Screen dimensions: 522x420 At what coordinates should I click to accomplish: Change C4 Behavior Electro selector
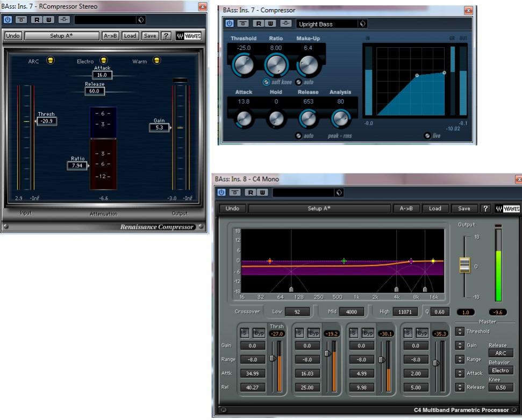click(x=500, y=371)
